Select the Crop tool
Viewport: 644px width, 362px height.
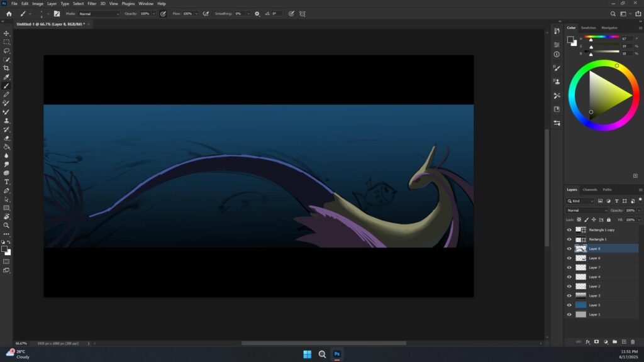[6, 68]
